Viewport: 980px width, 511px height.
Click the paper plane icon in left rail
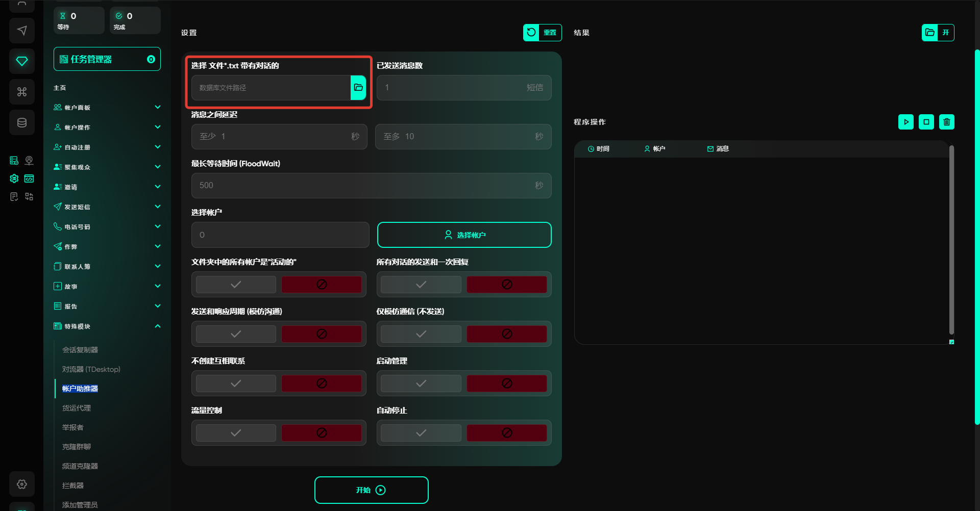22,31
